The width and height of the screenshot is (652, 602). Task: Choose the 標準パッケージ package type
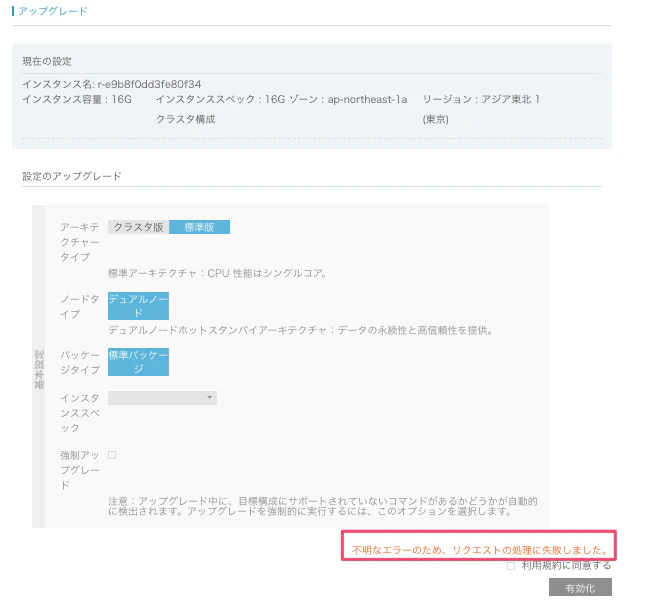point(138,362)
